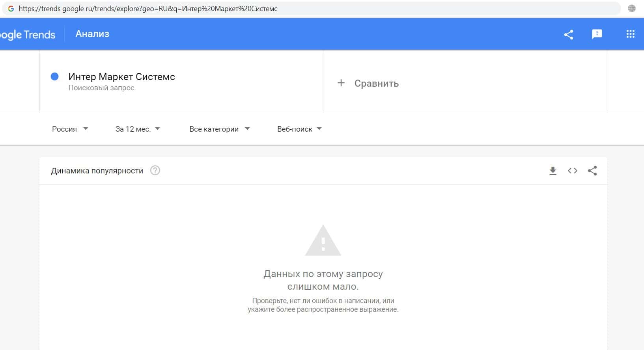Click the Google favicon in the address bar
The height and width of the screenshot is (350, 644).
[x=11, y=9]
